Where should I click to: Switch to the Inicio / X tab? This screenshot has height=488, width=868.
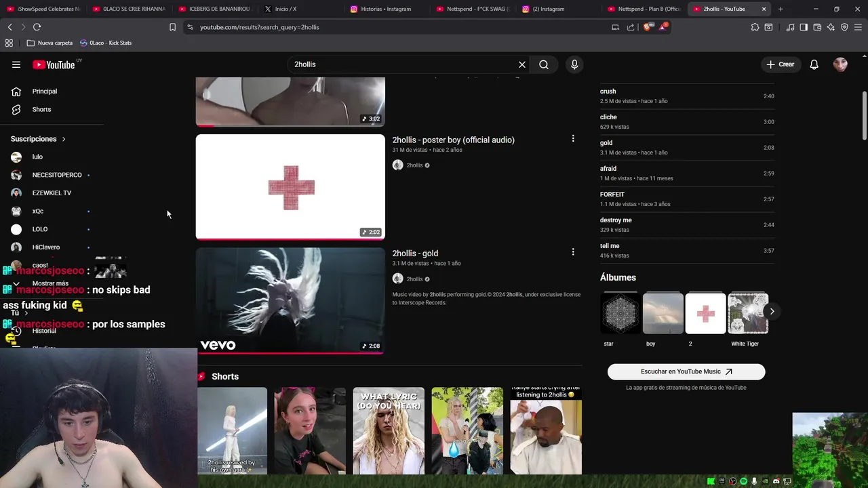(300, 9)
